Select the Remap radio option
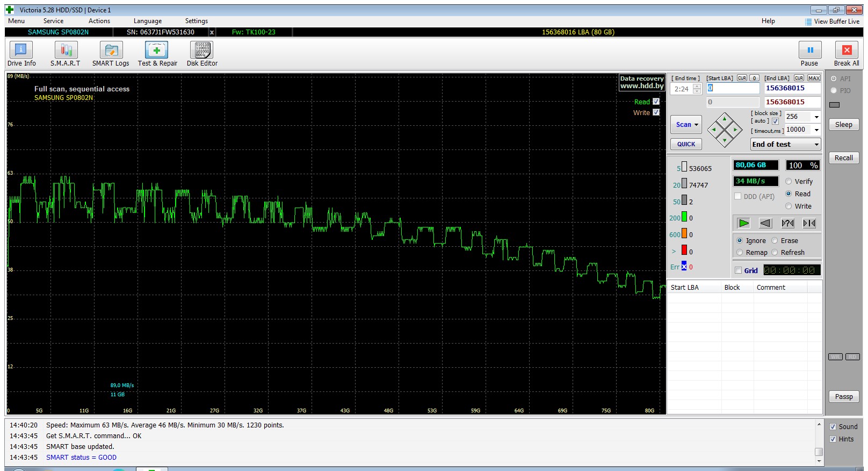The image size is (868, 471). [x=740, y=253]
